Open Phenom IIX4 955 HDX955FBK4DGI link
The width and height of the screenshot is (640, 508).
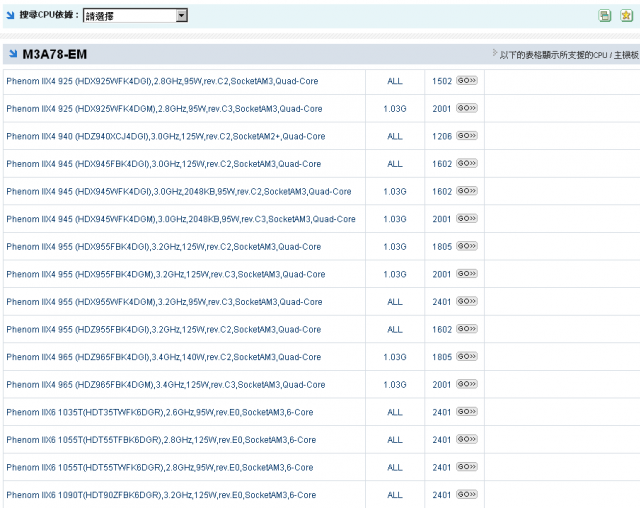164,247
